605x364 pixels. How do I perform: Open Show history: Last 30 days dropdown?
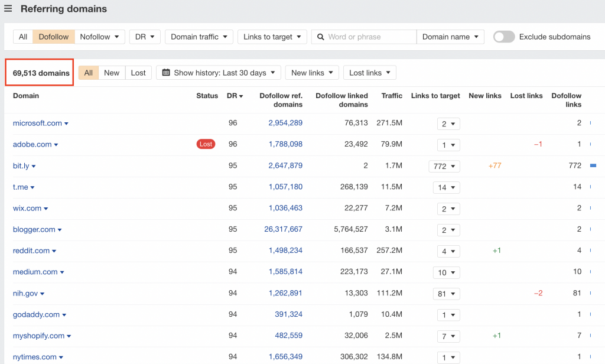[219, 73]
